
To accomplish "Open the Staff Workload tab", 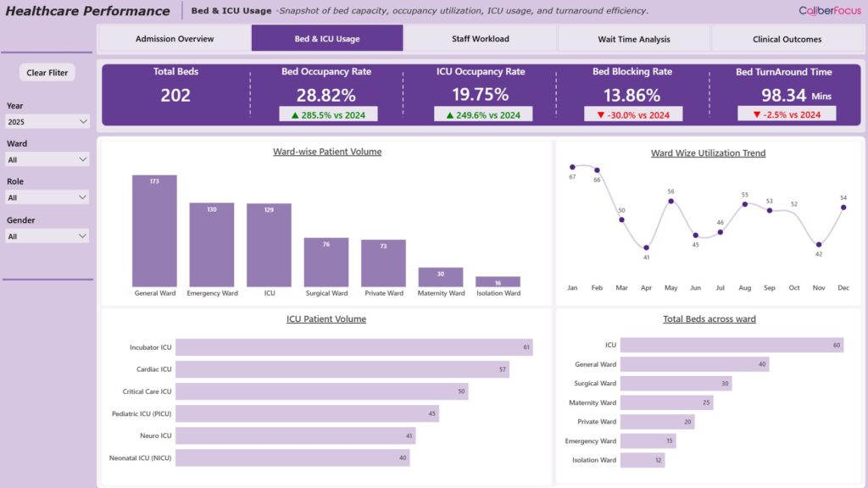I will [481, 39].
